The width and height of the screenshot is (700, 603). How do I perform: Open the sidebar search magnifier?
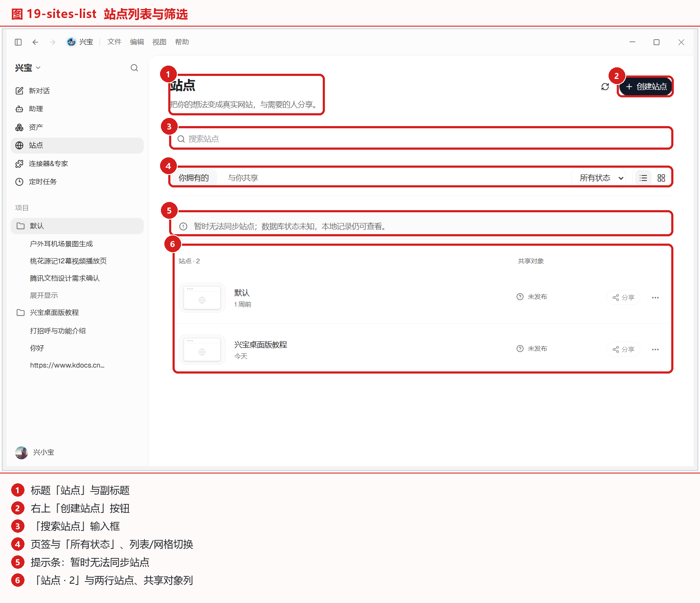134,68
